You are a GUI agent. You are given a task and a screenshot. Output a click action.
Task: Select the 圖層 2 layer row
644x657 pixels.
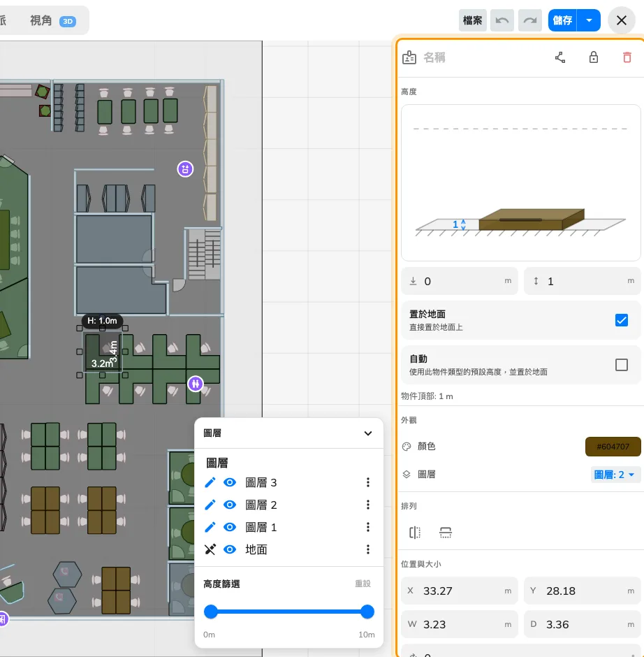coord(289,505)
